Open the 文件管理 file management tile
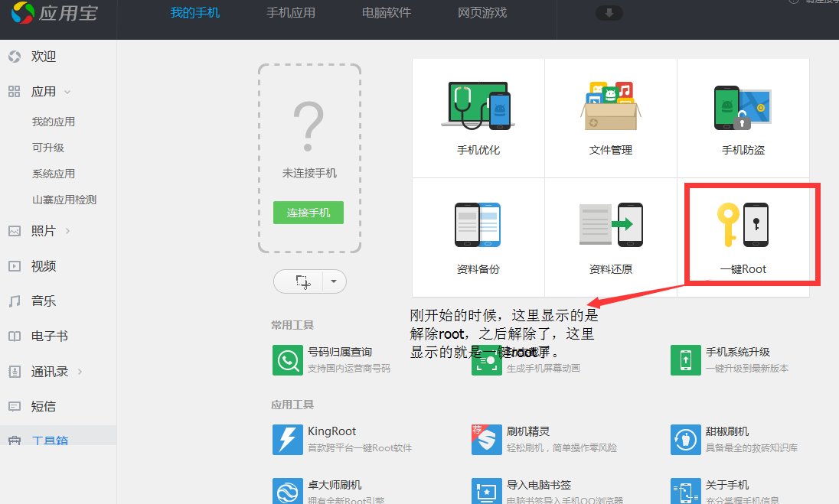Image resolution: width=839 pixels, height=504 pixels. pyautogui.click(x=611, y=118)
